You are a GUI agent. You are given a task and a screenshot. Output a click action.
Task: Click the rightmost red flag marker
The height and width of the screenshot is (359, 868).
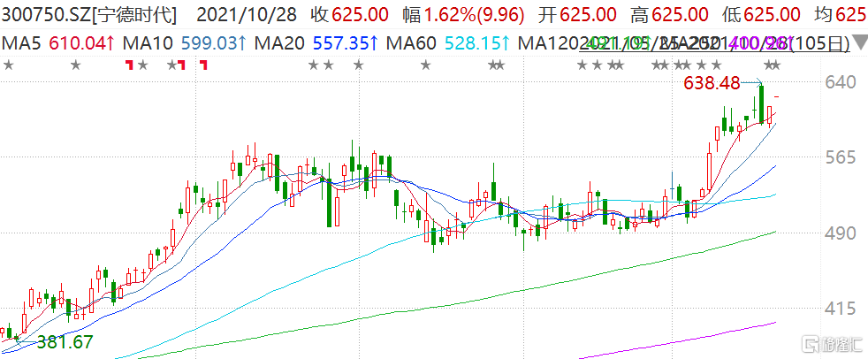[203, 65]
